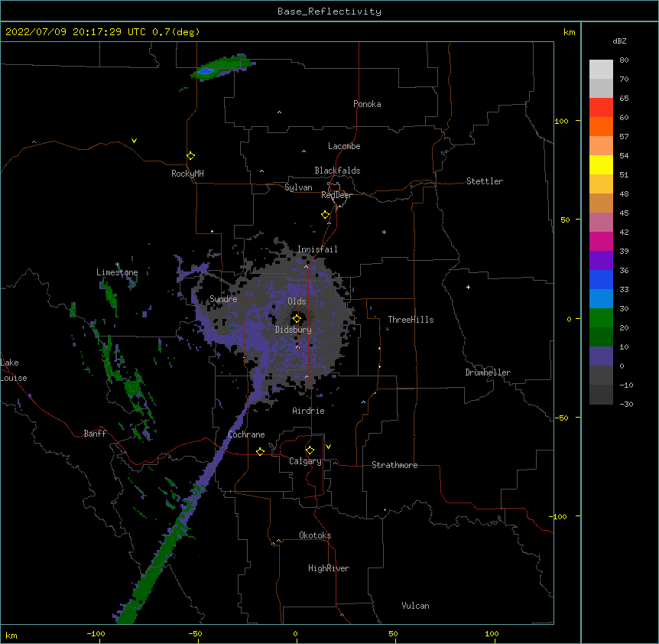Click the blue echo core in the northern storm cell
The width and height of the screenshot is (659, 644).
(x=206, y=71)
